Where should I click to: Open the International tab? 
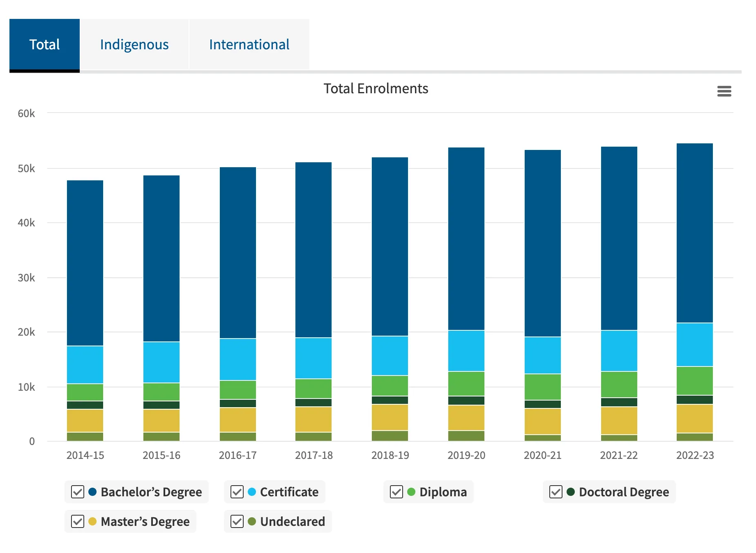(249, 44)
